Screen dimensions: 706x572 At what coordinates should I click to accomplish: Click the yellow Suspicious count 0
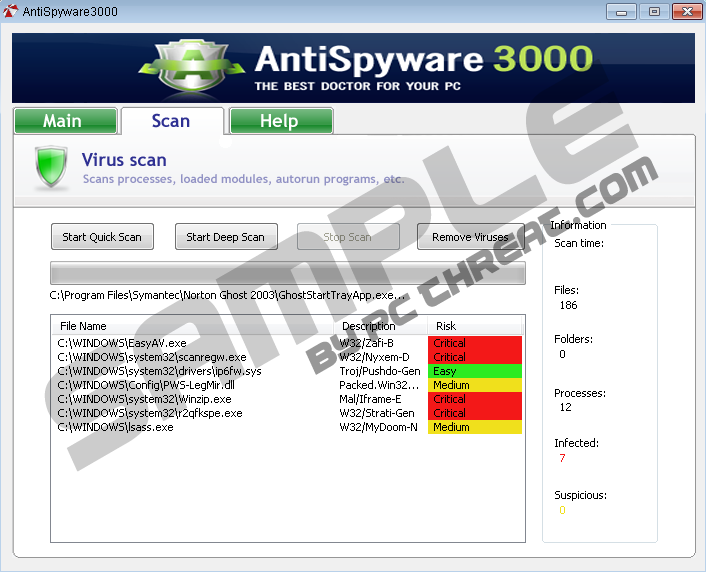[x=562, y=510]
